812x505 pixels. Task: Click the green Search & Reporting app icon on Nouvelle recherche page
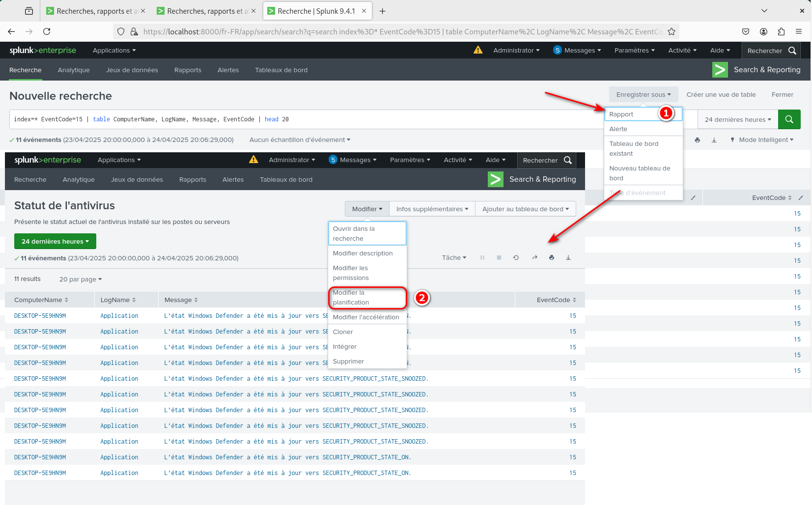click(720, 70)
